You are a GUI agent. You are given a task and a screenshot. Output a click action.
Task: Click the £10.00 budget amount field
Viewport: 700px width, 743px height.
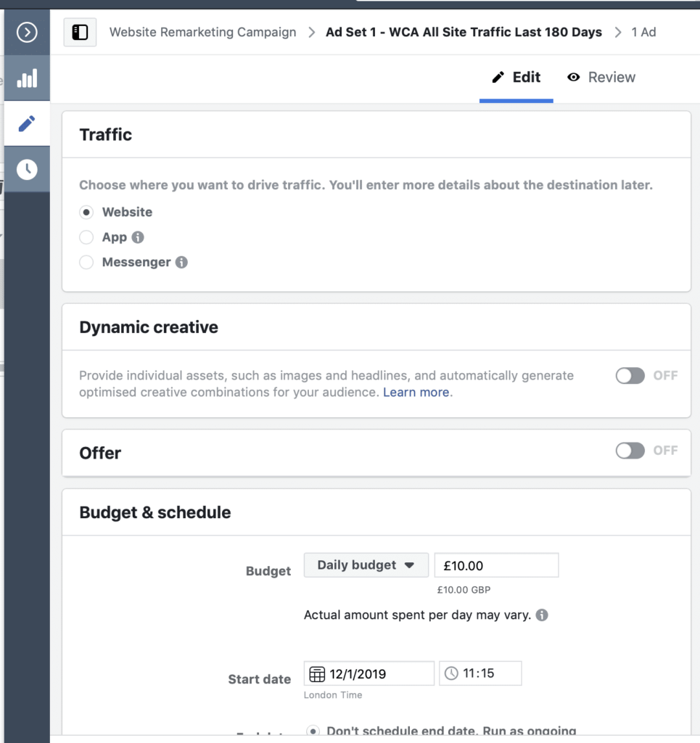pos(496,565)
